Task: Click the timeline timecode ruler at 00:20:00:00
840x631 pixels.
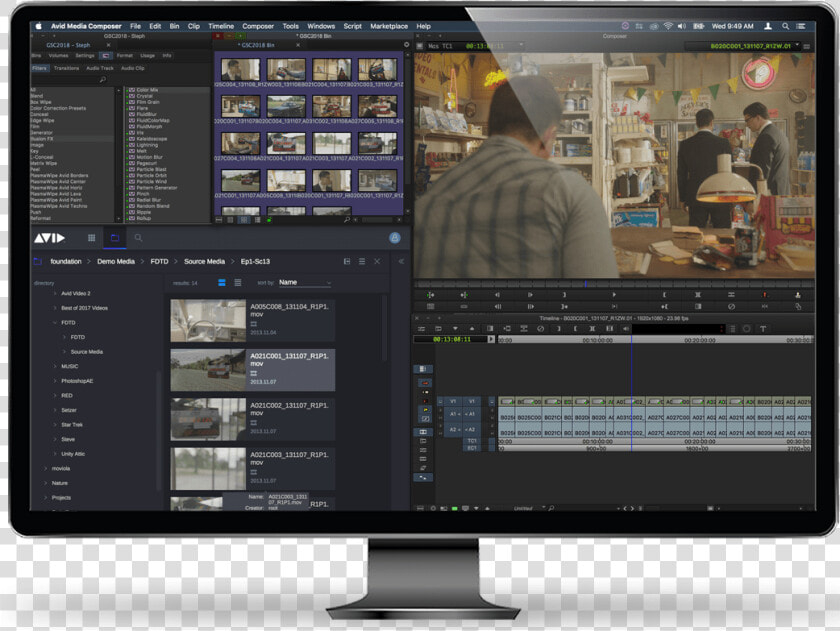Action: 700,340
